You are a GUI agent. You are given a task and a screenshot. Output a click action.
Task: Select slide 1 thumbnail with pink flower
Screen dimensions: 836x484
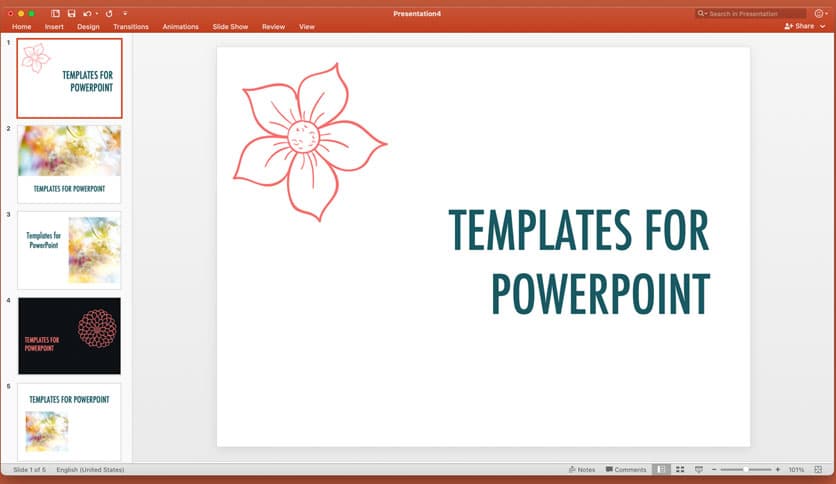coord(69,78)
